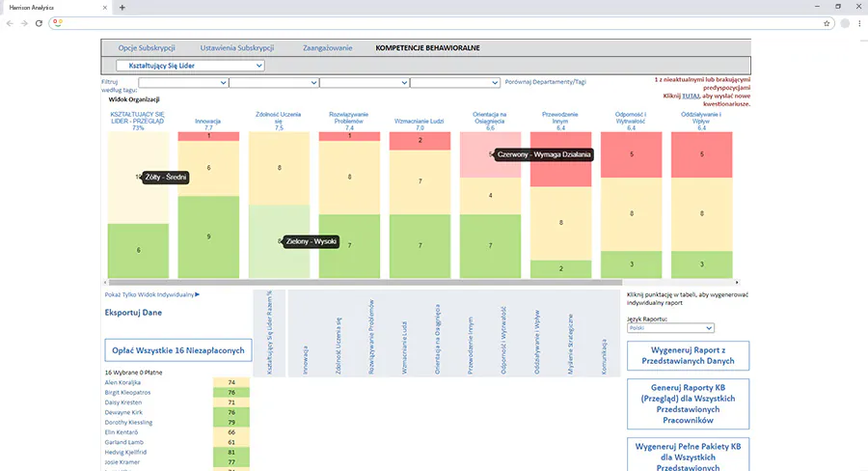868x471 pixels.
Task: Open the Opcje Subskrypcji tab
Action: 147,48
